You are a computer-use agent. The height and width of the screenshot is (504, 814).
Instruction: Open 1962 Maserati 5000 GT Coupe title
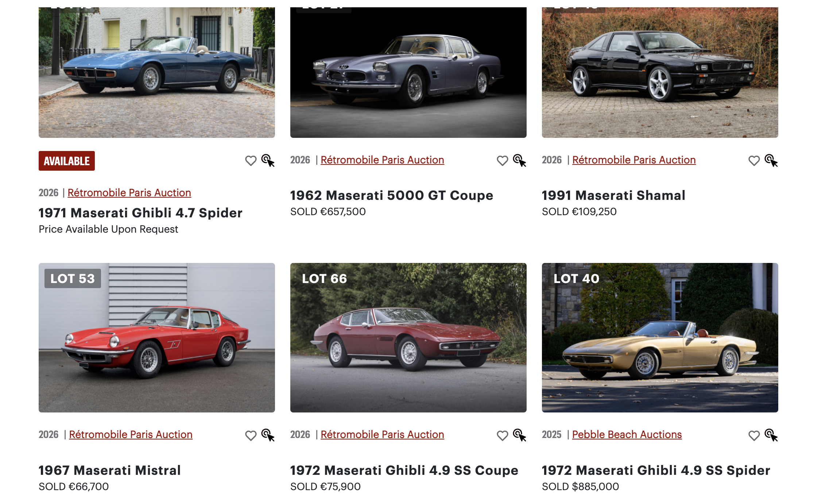pos(392,195)
